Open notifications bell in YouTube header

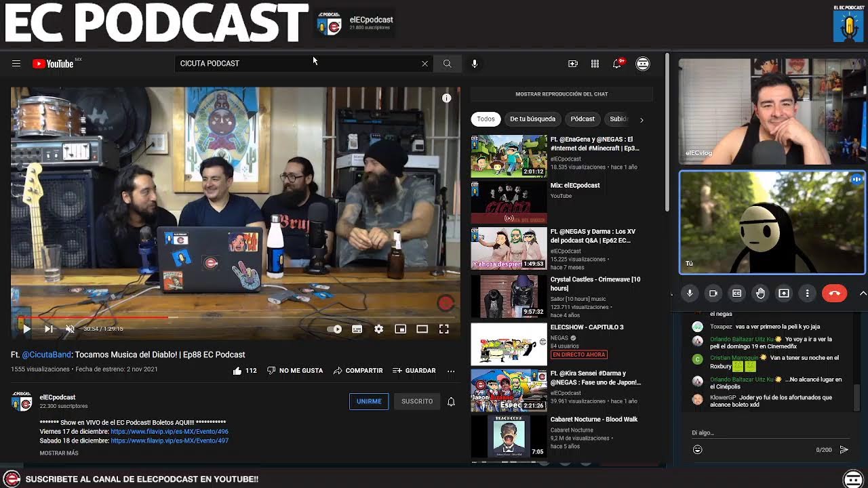(x=618, y=63)
